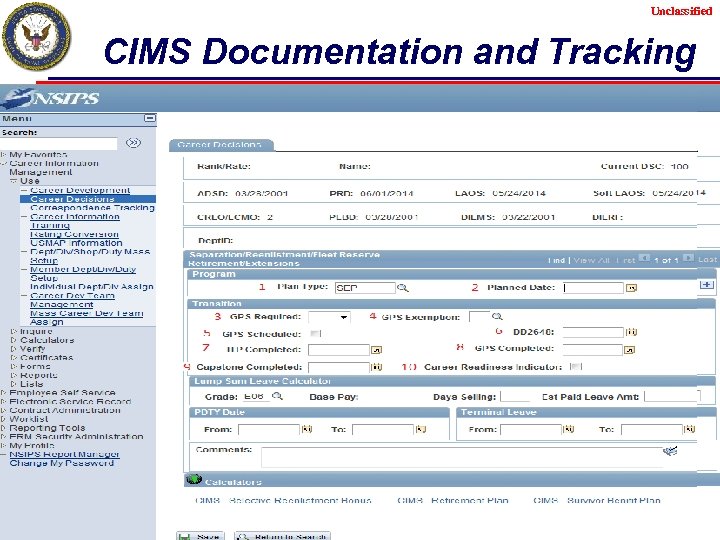Click the NSIPS logo
This screenshot has width=720, height=540.
point(50,97)
